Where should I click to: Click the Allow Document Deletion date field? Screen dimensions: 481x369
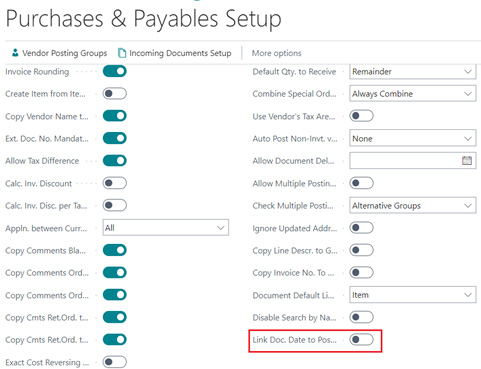coord(412,161)
